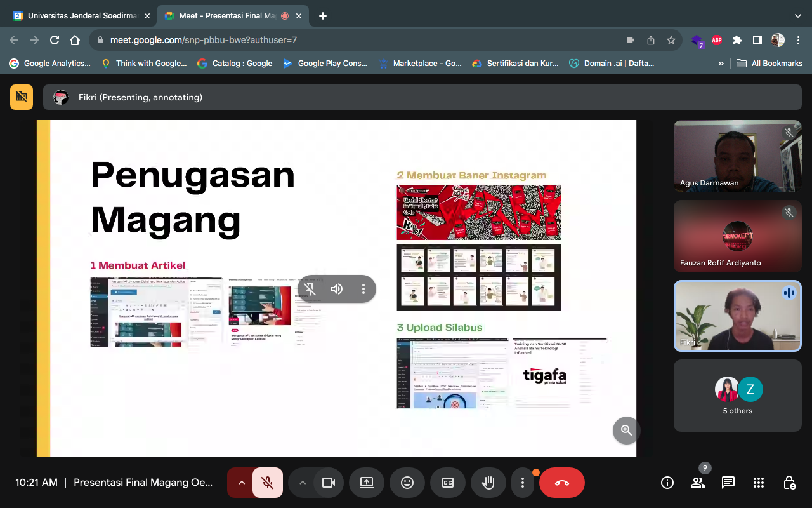Viewport: 812px width, 508px height.
Task: Click the red leave call button
Action: 561,483
